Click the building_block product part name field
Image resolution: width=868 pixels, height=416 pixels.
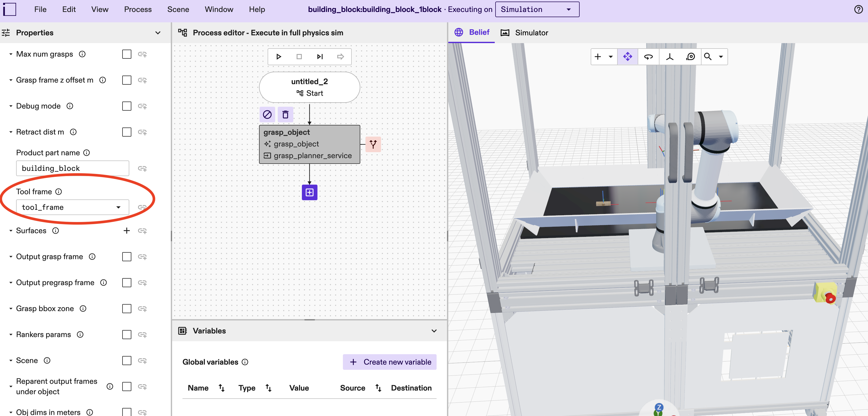(x=72, y=168)
